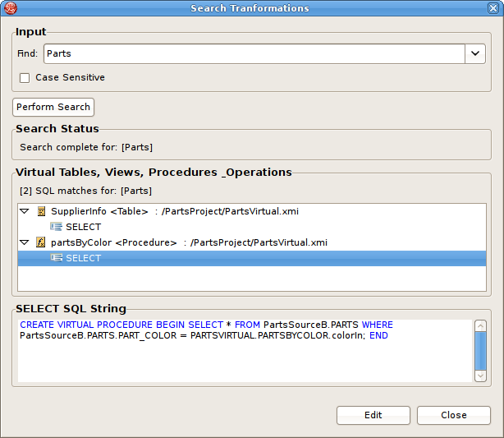Click the CREATE VIRTUAL PROCEDURE SQL text
The image size is (504, 438).
coord(86,325)
